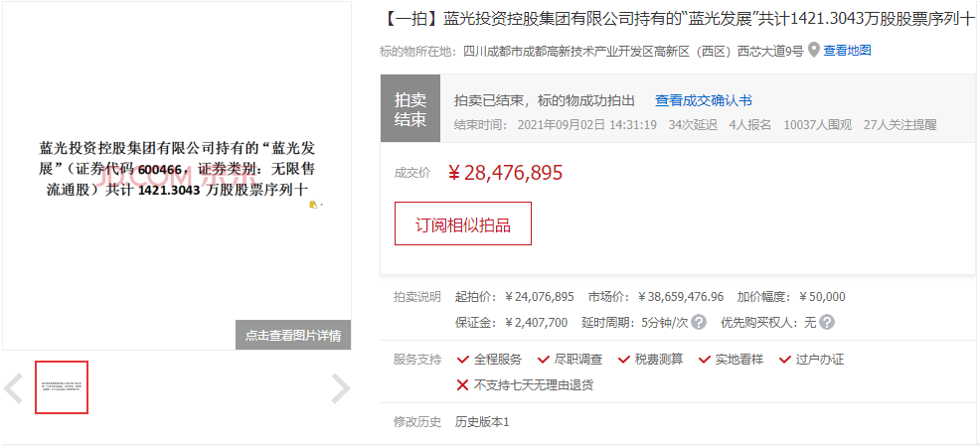The width and height of the screenshot is (980, 446).
Task: Click the 全程服务 checkmark icon
Action: [463, 360]
